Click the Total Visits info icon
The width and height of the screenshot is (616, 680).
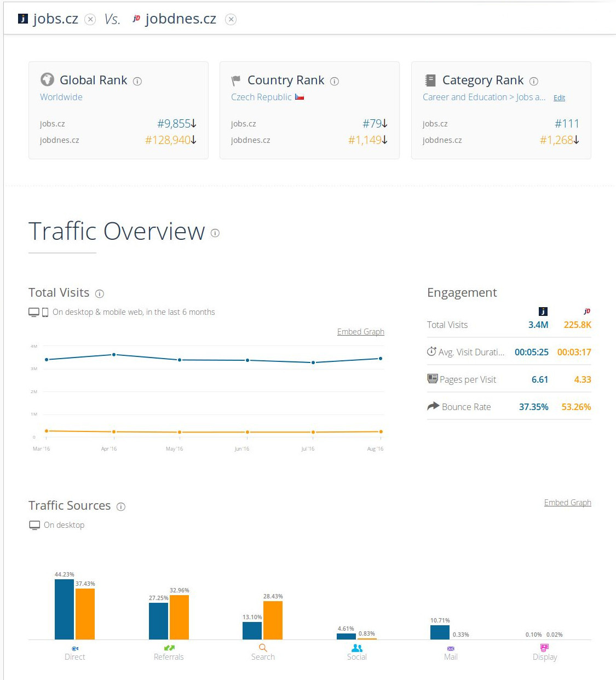[100, 294]
